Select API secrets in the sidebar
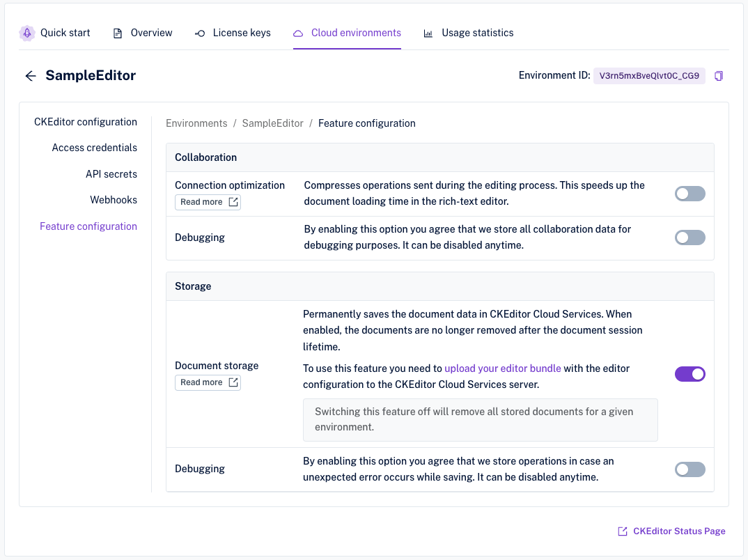Screen dimensions: 748x560 click(111, 174)
